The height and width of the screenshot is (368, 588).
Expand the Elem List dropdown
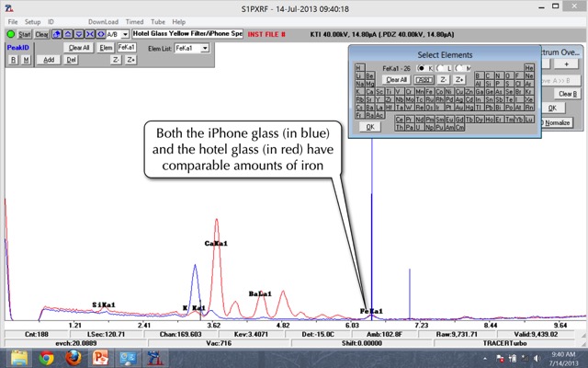click(x=204, y=48)
